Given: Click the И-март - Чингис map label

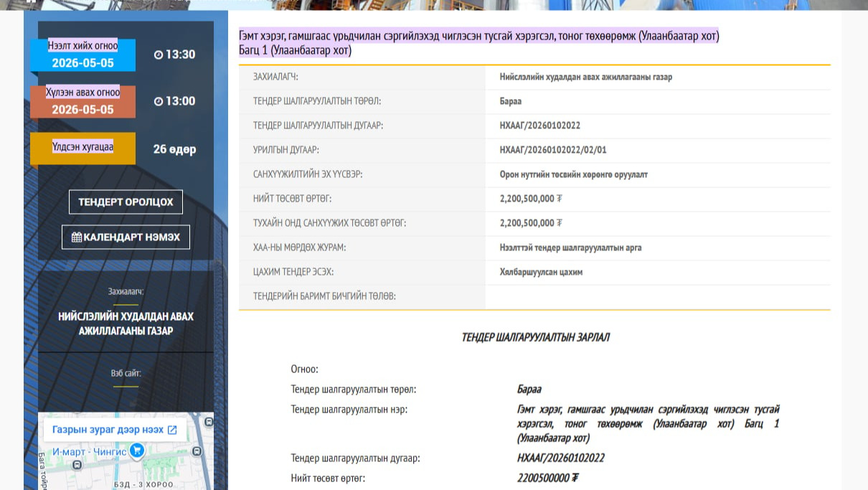Looking at the screenshot, I should (x=89, y=452).
